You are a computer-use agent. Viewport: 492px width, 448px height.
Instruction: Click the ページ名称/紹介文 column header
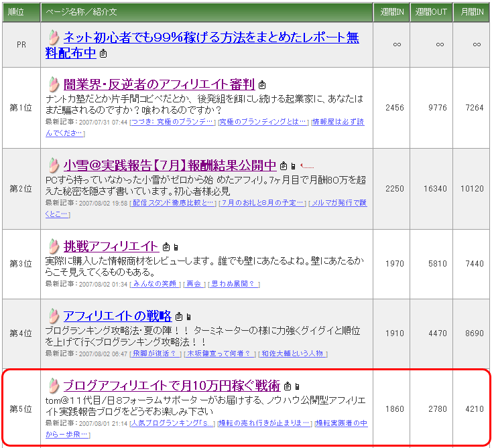click(x=206, y=12)
